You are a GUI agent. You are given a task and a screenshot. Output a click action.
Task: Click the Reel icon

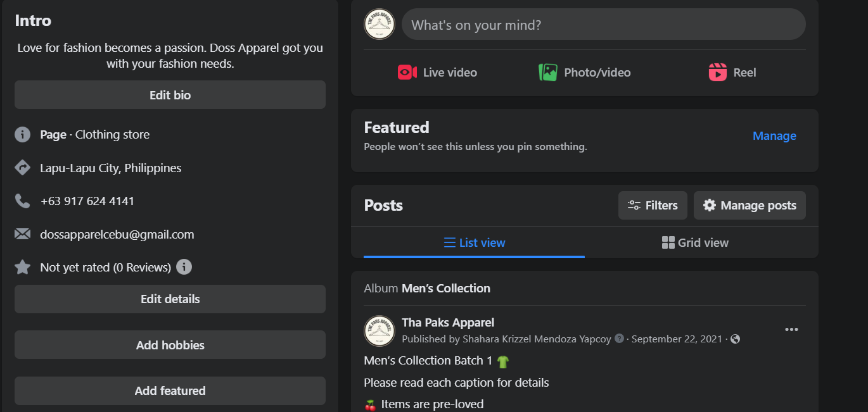(717, 72)
